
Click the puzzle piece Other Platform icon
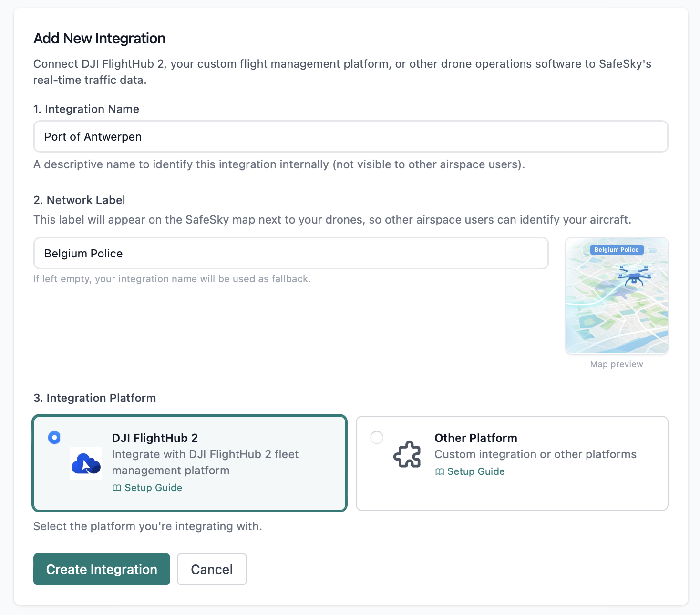(407, 454)
